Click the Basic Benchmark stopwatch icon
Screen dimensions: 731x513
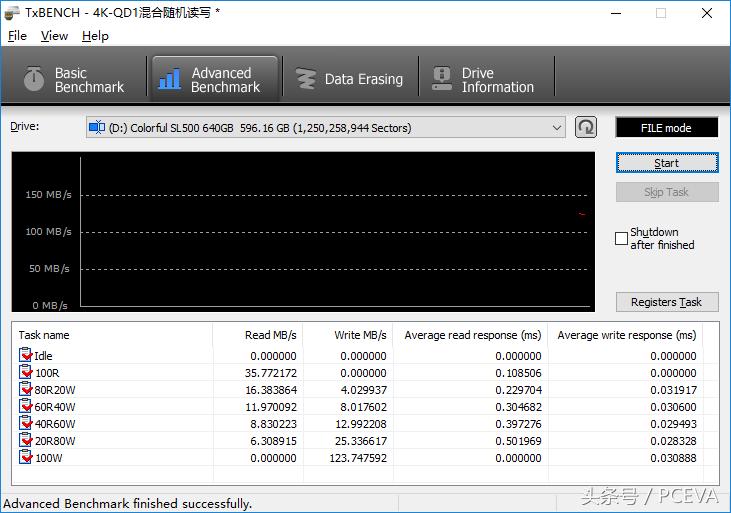[x=35, y=80]
